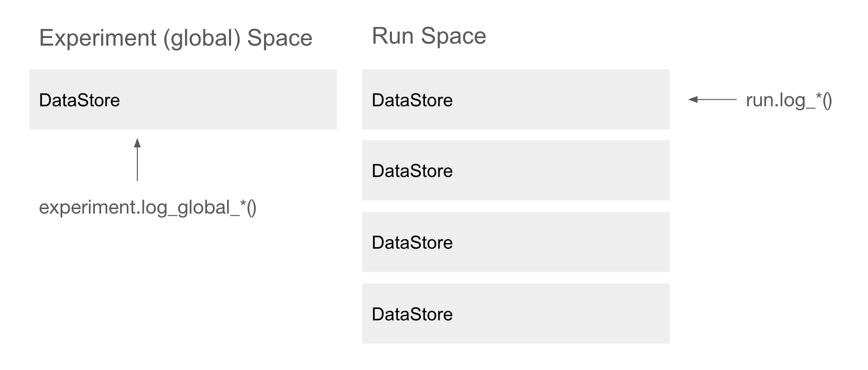Click the upward arrow below the global DataStore
This screenshot has height=370, width=868.
click(x=137, y=160)
